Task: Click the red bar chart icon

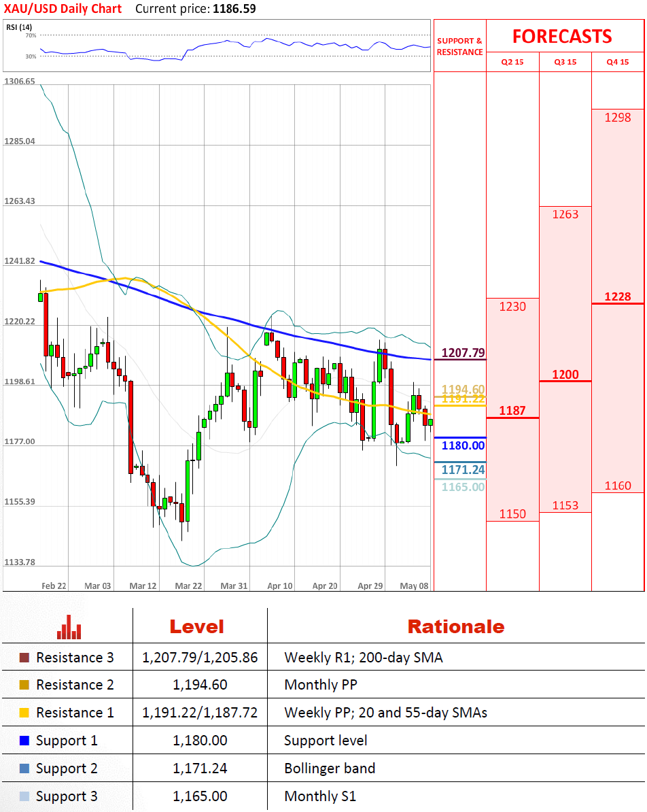Action: (69, 626)
